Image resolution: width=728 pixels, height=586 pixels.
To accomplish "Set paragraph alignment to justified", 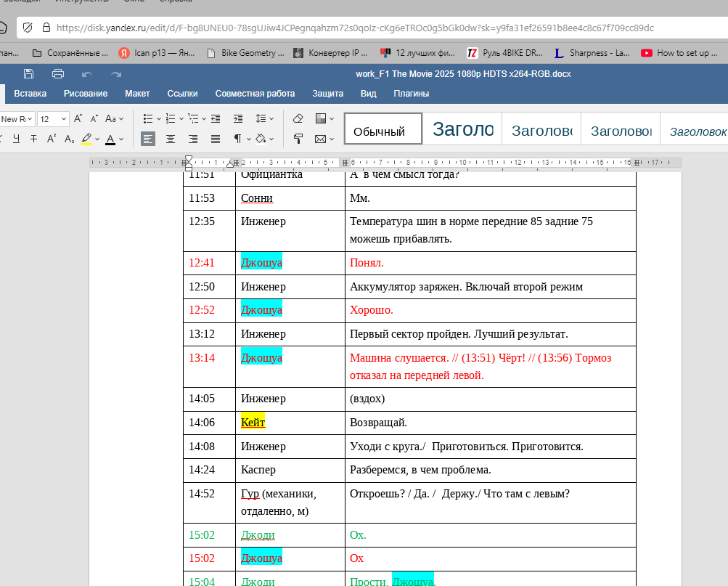I will [x=216, y=139].
